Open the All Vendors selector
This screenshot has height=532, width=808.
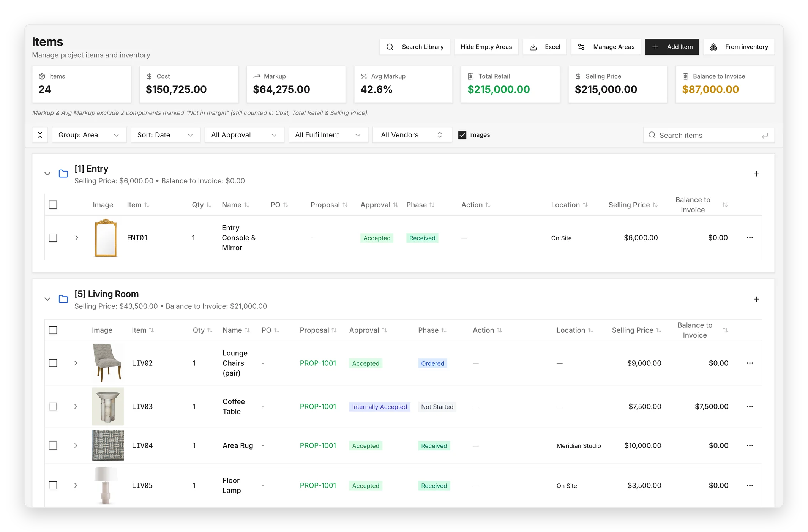412,135
